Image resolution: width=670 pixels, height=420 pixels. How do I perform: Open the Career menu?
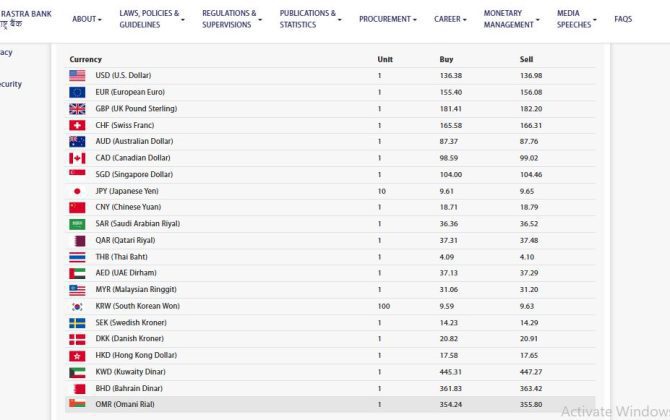point(450,19)
